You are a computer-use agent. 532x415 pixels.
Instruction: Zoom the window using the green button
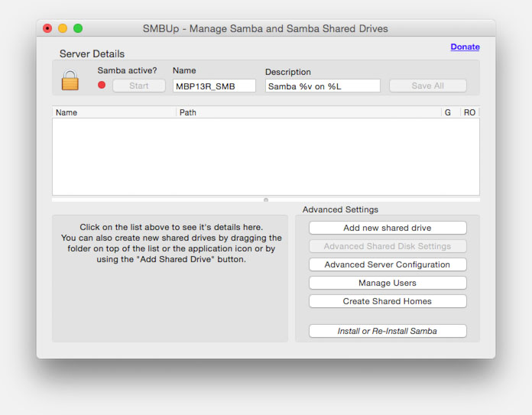78,28
